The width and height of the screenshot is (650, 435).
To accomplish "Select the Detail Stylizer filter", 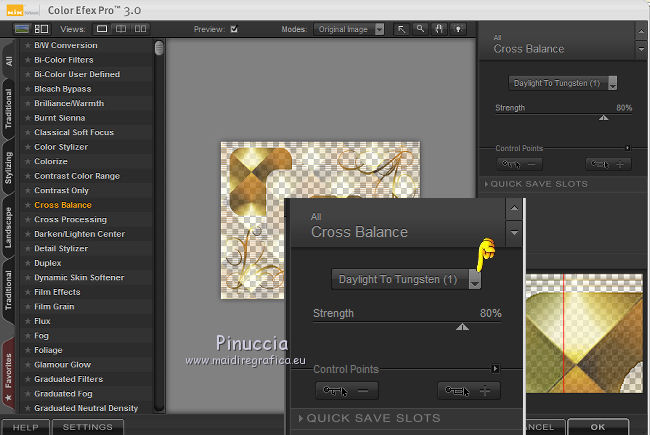I will click(61, 248).
